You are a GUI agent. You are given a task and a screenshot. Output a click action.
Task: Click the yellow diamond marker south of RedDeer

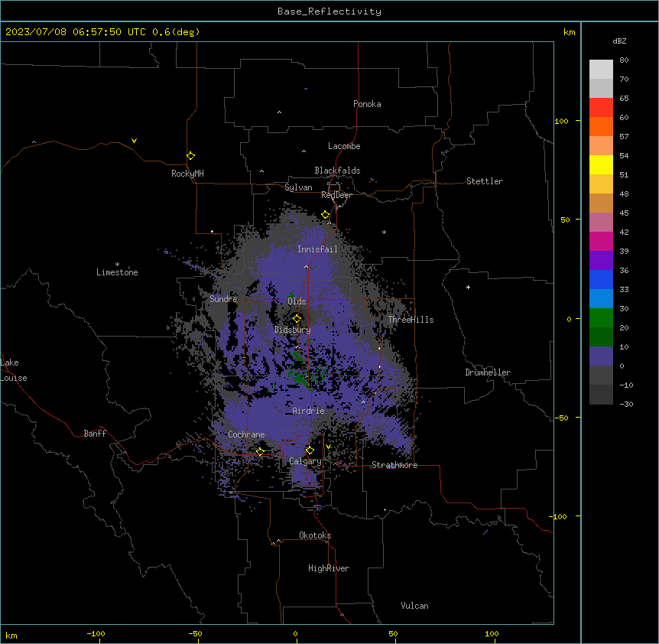pyautogui.click(x=326, y=215)
